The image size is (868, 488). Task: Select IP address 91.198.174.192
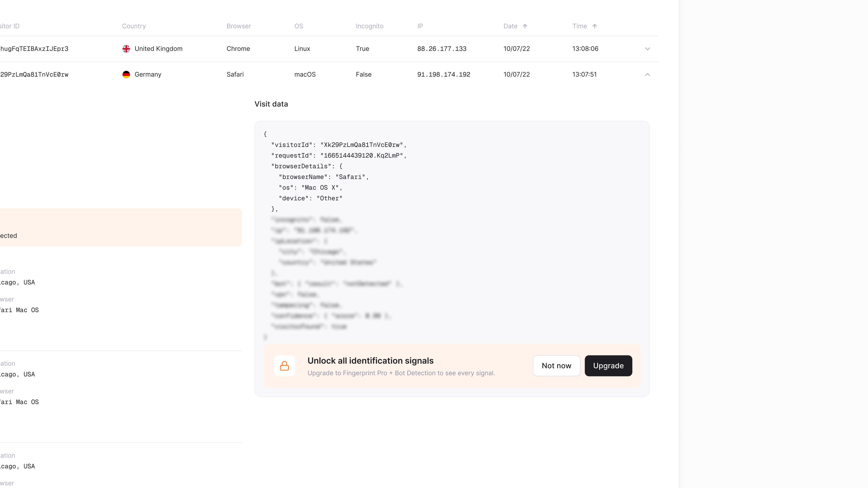point(444,74)
